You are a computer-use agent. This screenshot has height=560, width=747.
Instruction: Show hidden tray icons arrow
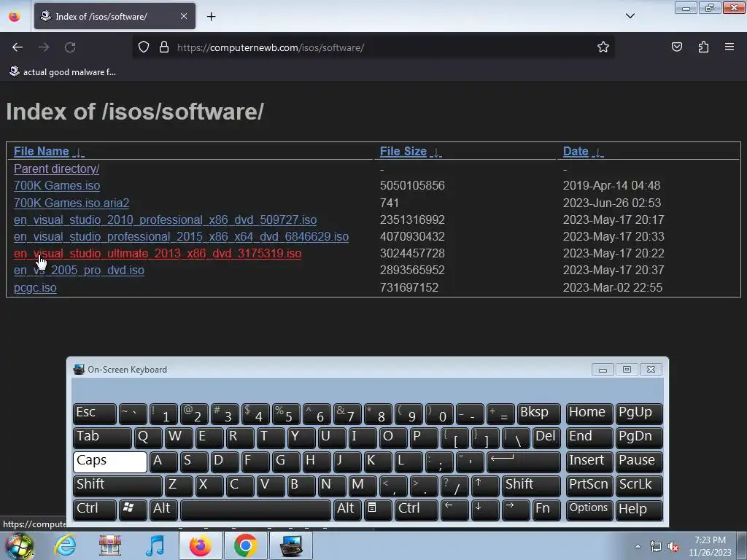point(638,546)
